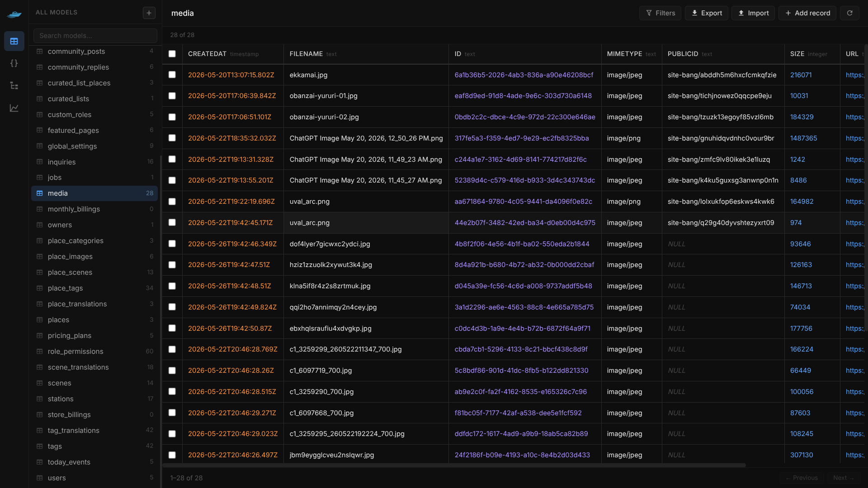Check the jbm9eygglcveu2nslqwr.jpg row checkbox

(x=172, y=455)
